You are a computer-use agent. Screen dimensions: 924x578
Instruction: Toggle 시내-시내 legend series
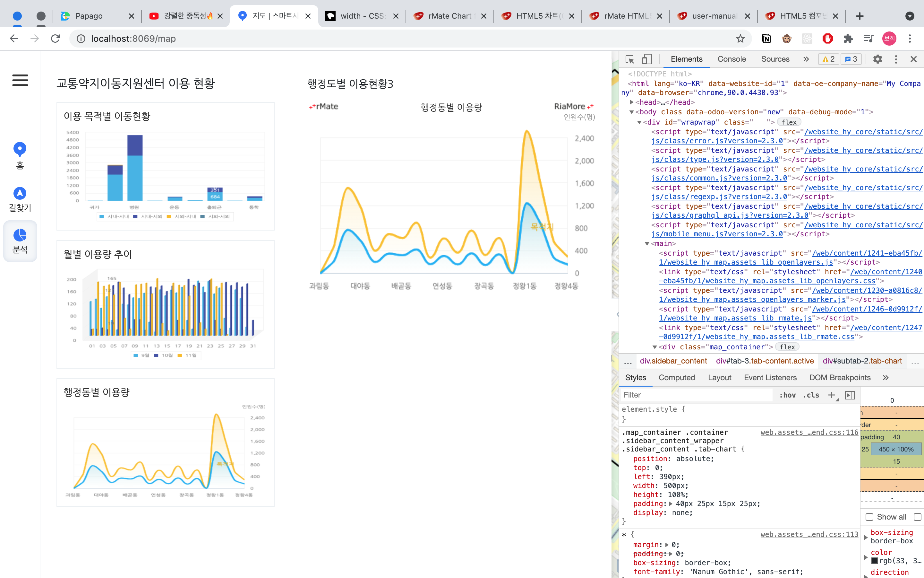point(114,216)
